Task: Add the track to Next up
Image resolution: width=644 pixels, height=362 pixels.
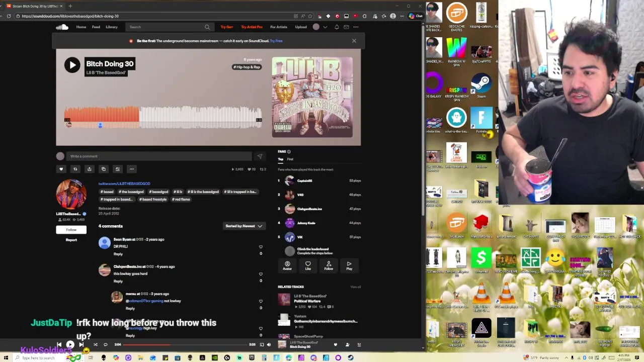Action: coord(117,169)
